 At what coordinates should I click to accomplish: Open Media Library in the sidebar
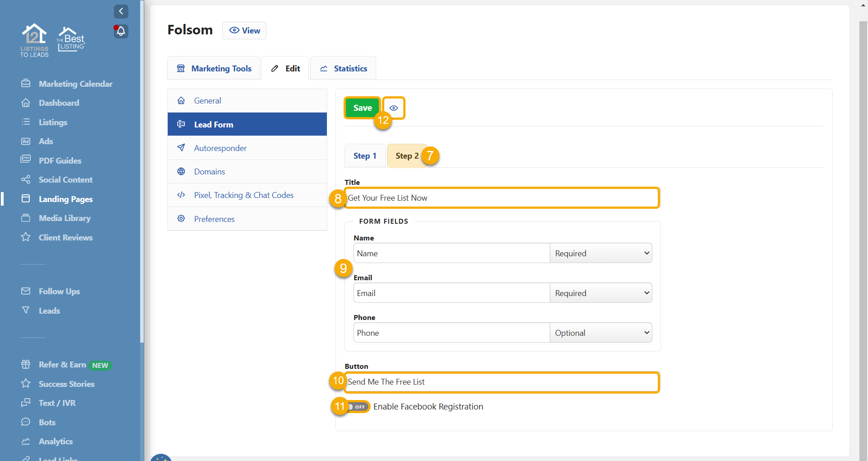(64, 218)
